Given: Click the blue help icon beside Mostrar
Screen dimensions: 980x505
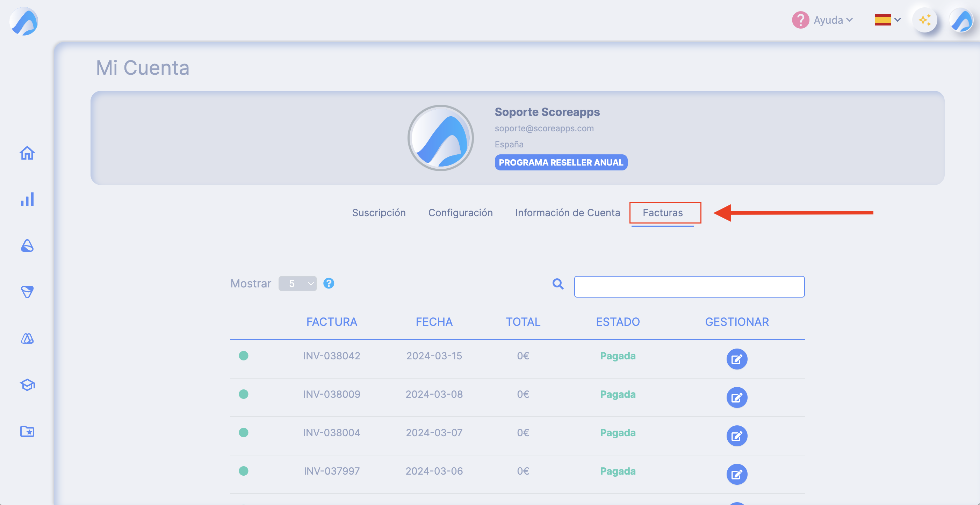Looking at the screenshot, I should click(x=329, y=283).
